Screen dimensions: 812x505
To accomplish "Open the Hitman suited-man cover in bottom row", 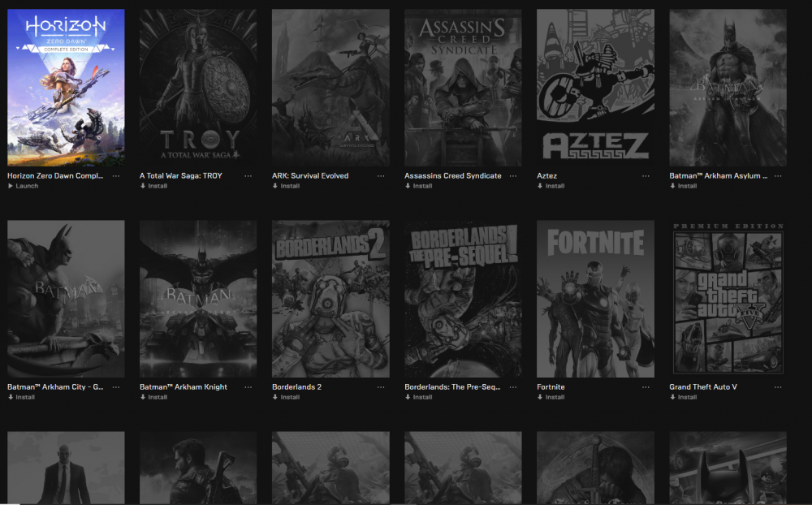I will click(x=66, y=468).
